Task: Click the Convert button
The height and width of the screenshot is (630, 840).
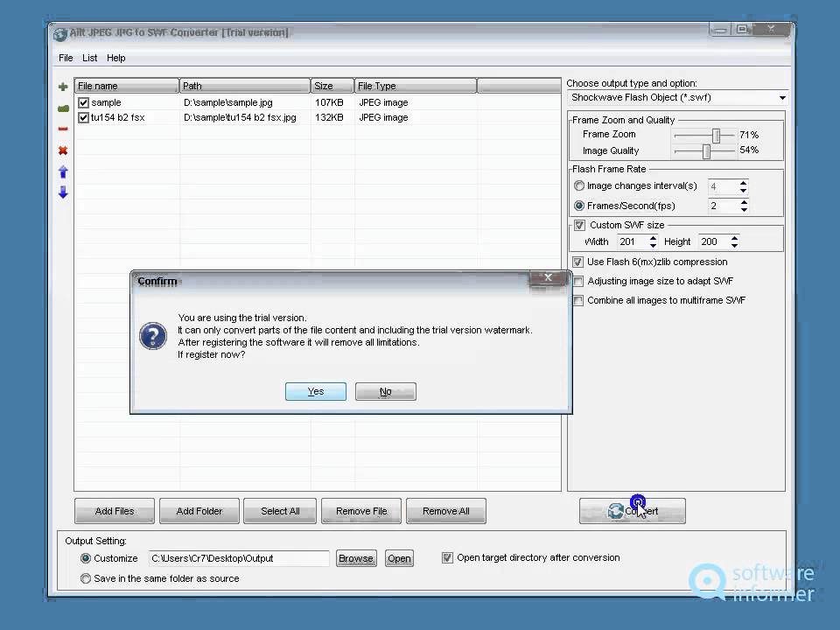Action: click(x=632, y=511)
